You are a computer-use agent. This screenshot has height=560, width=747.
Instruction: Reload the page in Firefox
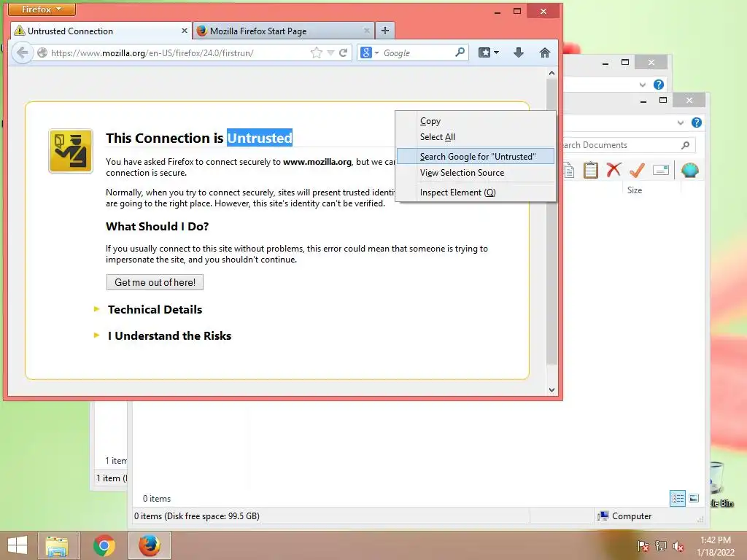click(x=343, y=52)
